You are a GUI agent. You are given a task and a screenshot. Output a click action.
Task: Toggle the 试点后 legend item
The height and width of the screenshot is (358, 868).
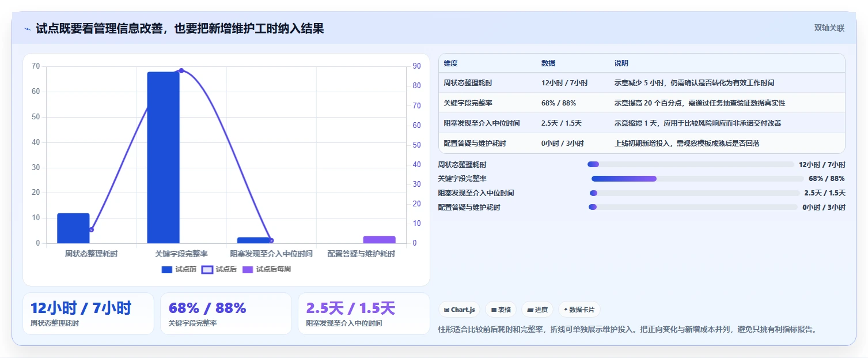(x=219, y=269)
